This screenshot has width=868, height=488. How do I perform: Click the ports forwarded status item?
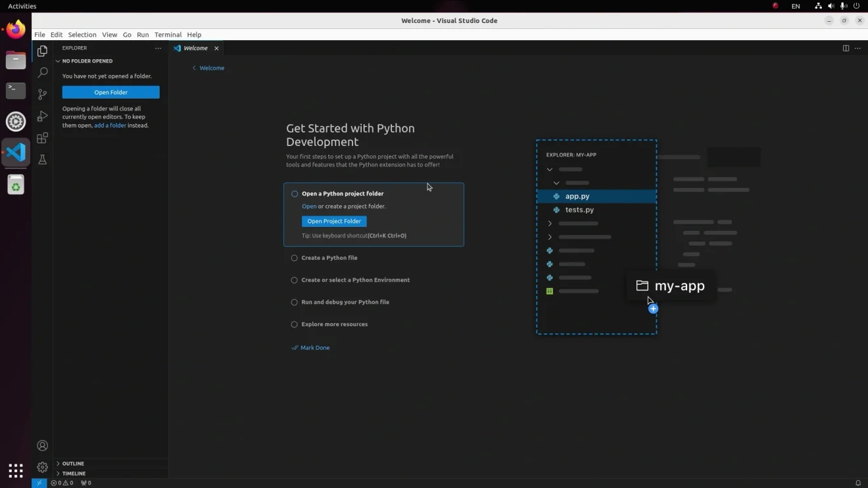85,483
